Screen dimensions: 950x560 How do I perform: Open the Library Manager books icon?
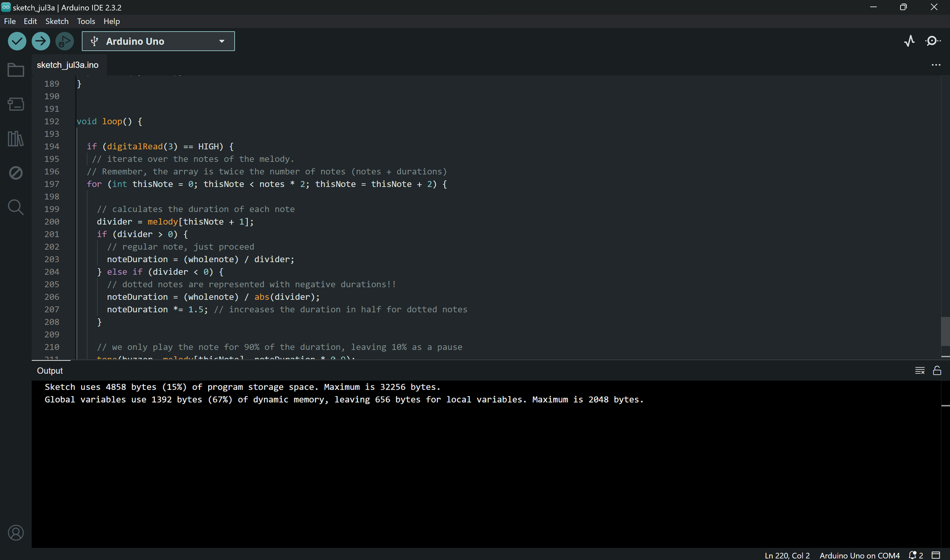16,139
